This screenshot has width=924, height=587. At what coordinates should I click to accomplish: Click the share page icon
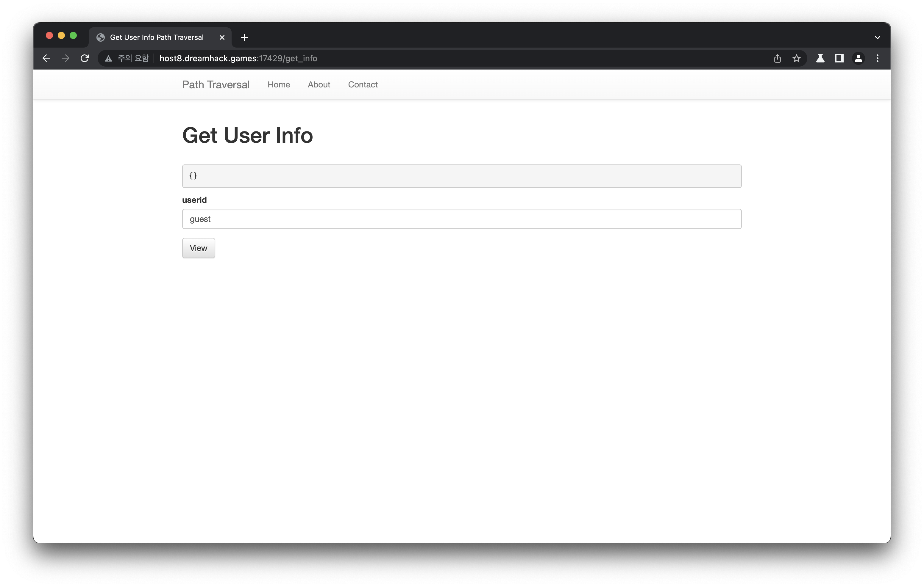click(x=777, y=58)
